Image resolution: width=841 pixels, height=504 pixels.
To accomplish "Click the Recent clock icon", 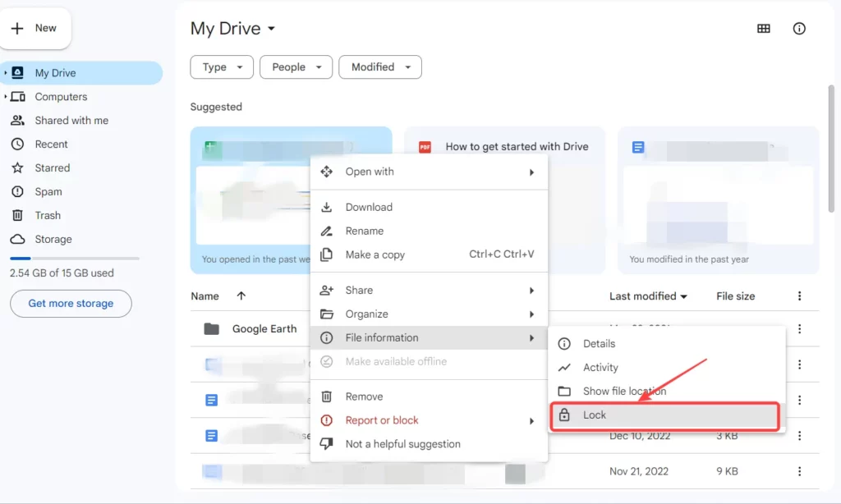I will 18,144.
